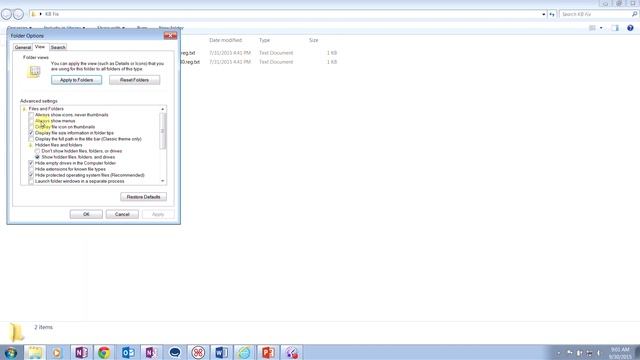Toggle Always show icons, never thumbnails
Viewport: 640px width, 360px height.
31,115
